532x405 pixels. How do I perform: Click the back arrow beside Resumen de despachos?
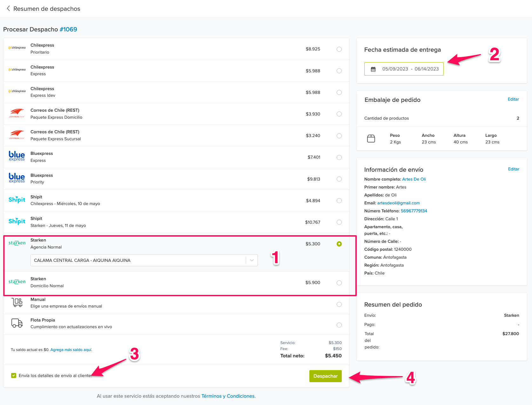(8, 9)
